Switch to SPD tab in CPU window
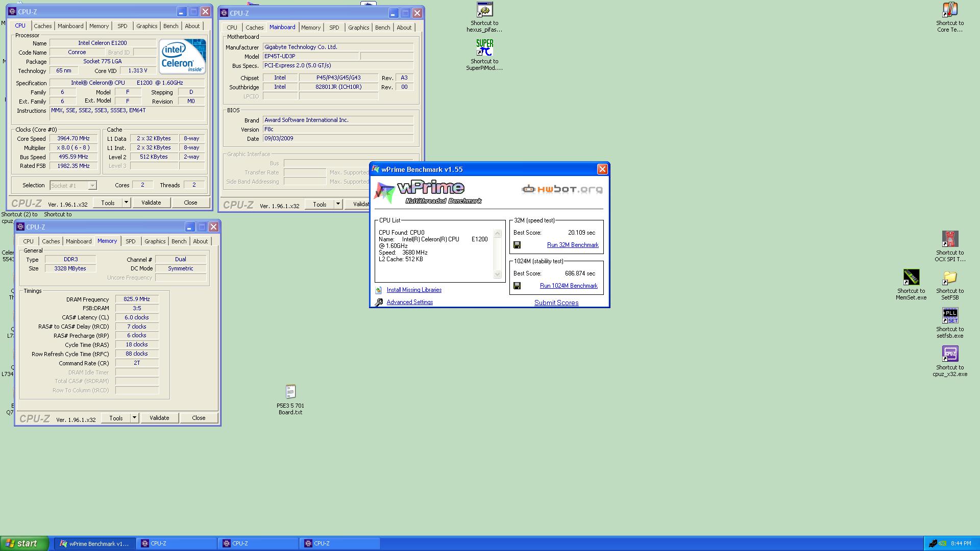 [x=122, y=26]
